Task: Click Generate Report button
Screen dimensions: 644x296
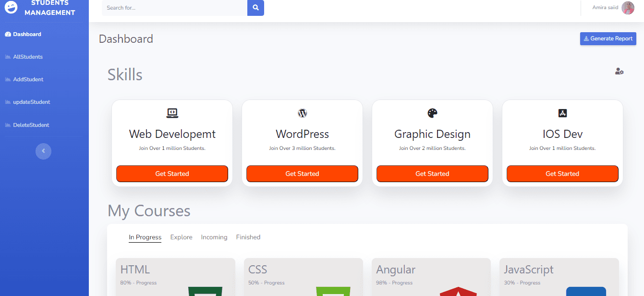Action: tap(608, 38)
